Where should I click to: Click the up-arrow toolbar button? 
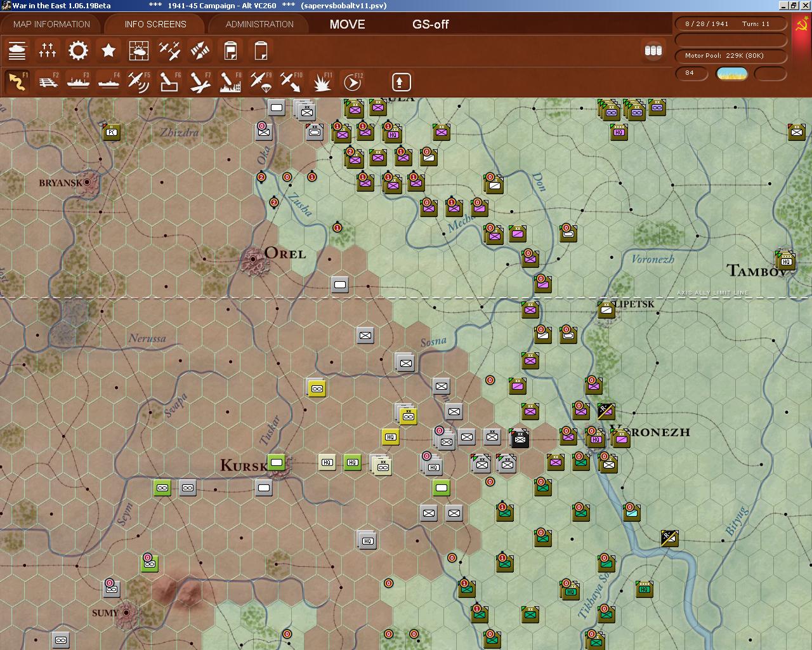tap(400, 82)
